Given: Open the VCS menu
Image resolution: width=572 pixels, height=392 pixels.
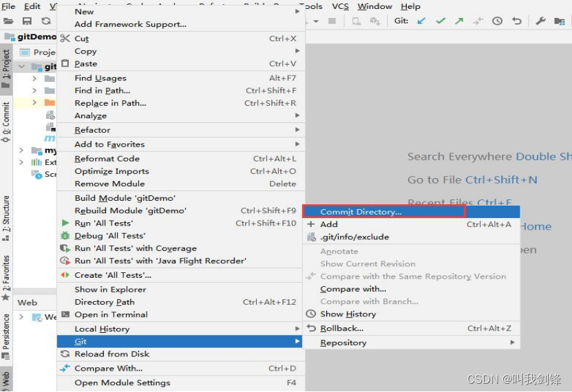Looking at the screenshot, I should click(x=340, y=6).
